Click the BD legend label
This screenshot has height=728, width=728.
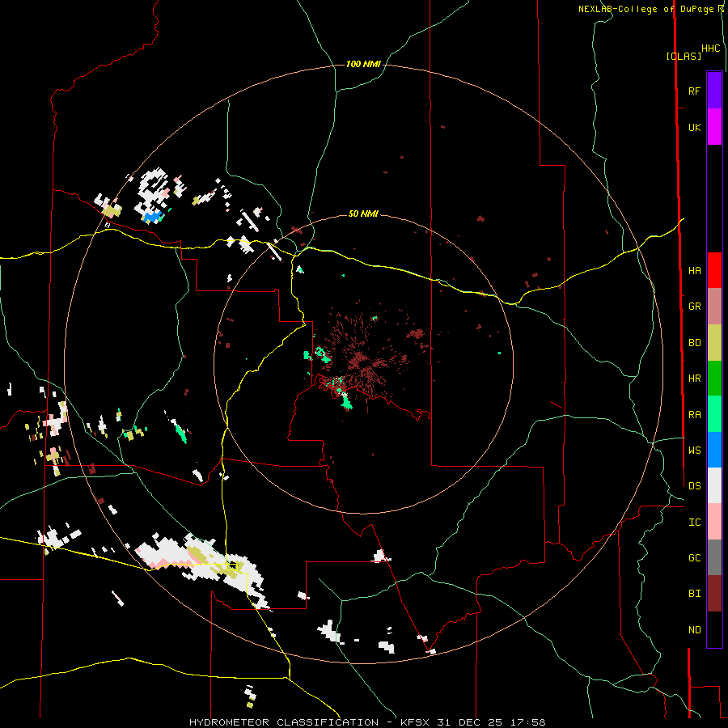pyautogui.click(x=694, y=343)
